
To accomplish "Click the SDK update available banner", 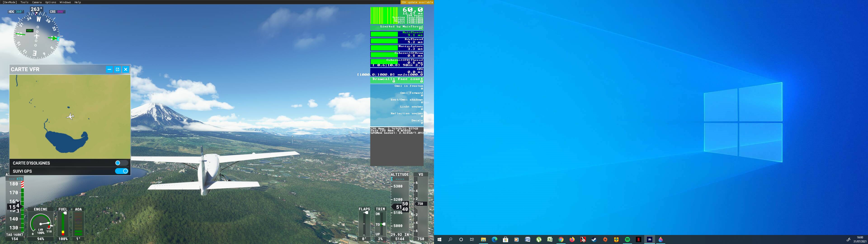I will tap(416, 2).
